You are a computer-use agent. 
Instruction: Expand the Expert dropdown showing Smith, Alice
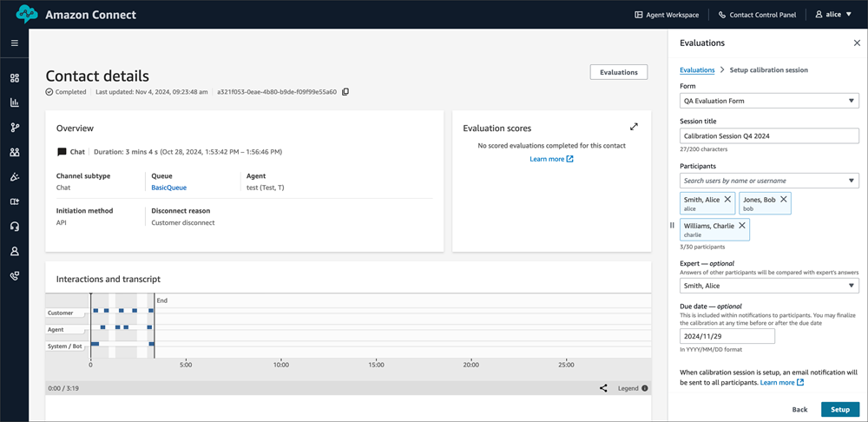(x=769, y=286)
